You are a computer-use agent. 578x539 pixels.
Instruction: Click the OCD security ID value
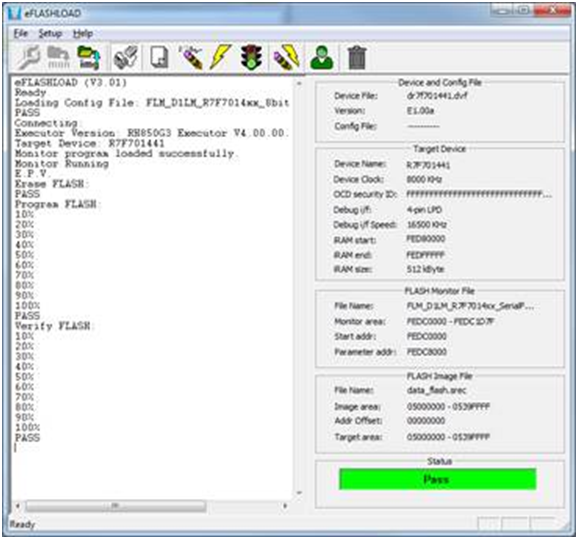[x=479, y=194]
